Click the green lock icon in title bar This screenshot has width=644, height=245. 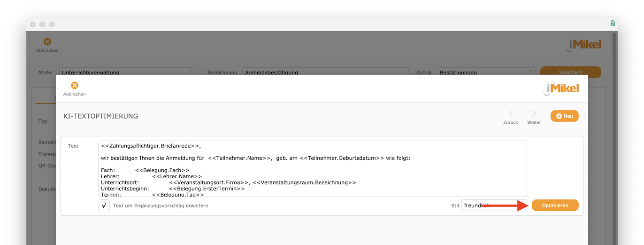click(x=613, y=23)
